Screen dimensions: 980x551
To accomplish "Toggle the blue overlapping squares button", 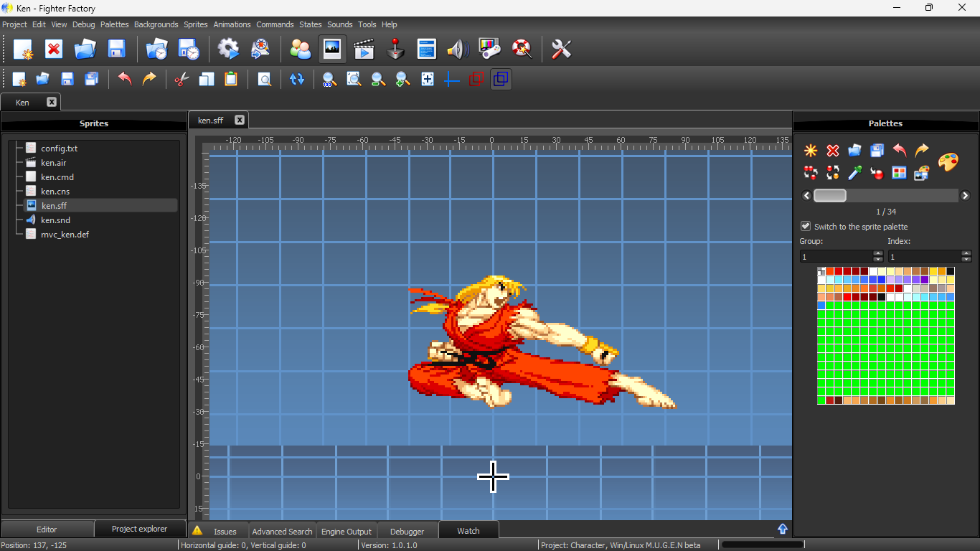I will point(501,79).
